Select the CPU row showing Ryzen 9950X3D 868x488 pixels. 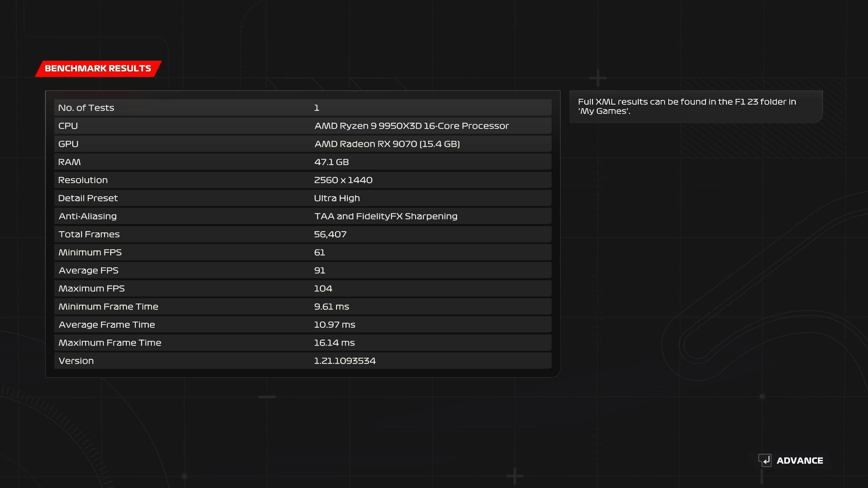[302, 126]
